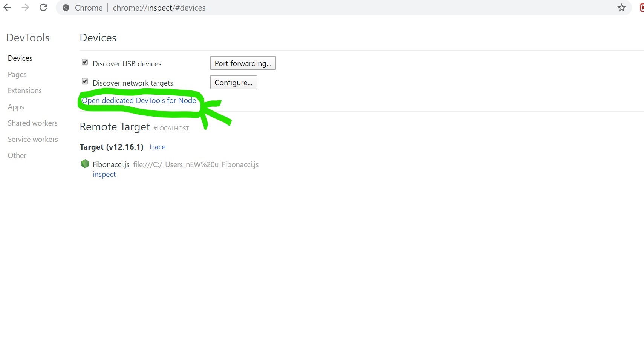Select Devices in the sidebar
Viewport: 644px width, 362px height.
[x=20, y=58]
